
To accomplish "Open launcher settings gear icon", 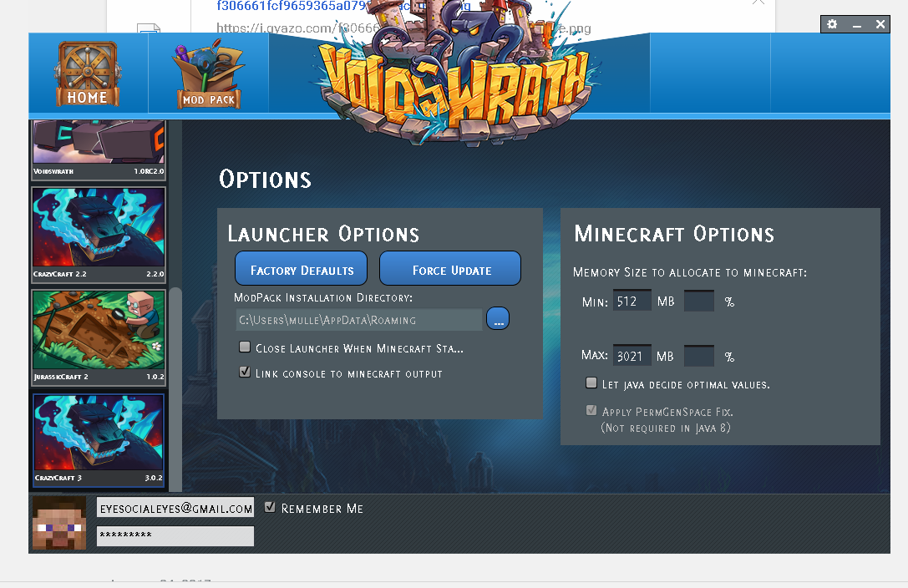I will 832,24.
